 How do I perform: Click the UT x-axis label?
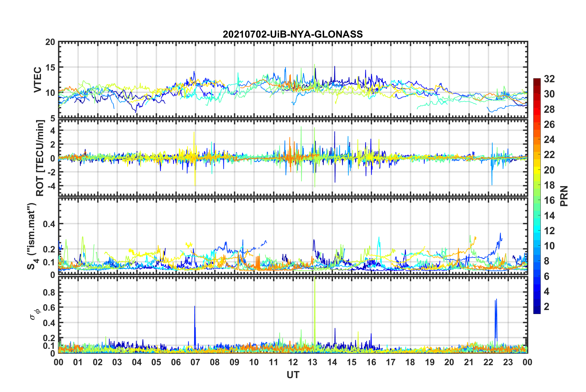293,375
